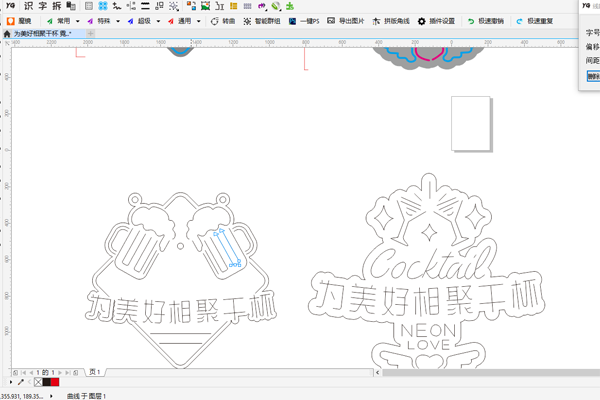Screen dimensions: 600x400
Task: Click the green pen brush icon
Action: pyautogui.click(x=276, y=6)
